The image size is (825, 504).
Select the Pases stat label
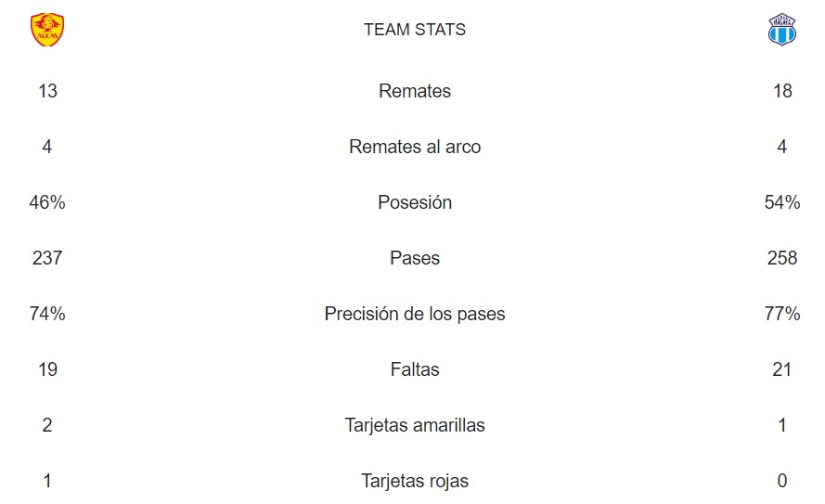(x=415, y=258)
